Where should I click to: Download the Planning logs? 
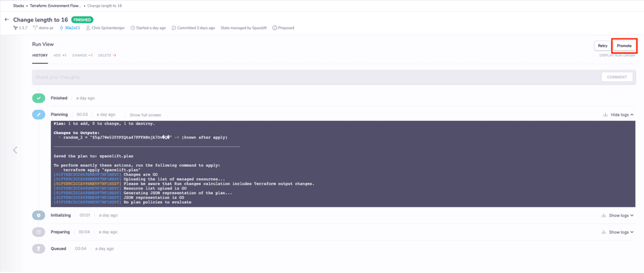(x=605, y=115)
